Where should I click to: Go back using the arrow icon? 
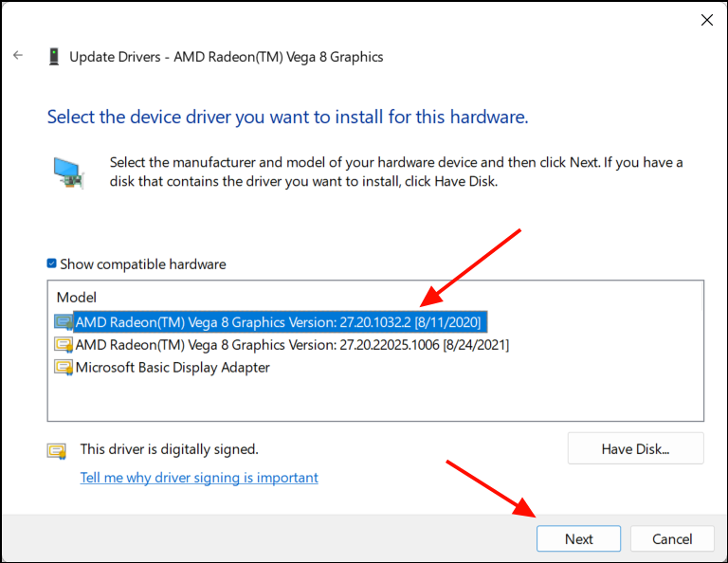[x=18, y=55]
